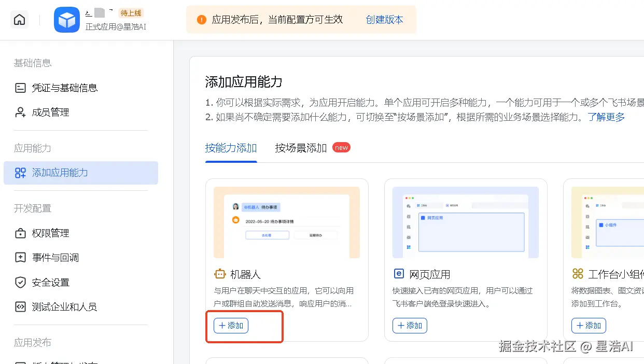Image resolution: width=644 pixels, height=364 pixels.
Task: Open the blue cube app logo
Action: (67, 20)
